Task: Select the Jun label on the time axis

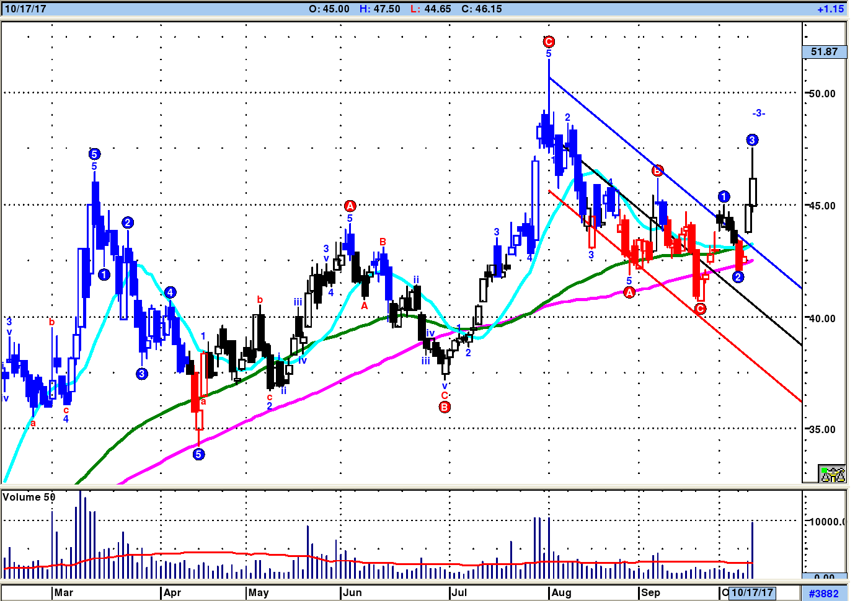Action: click(x=352, y=592)
